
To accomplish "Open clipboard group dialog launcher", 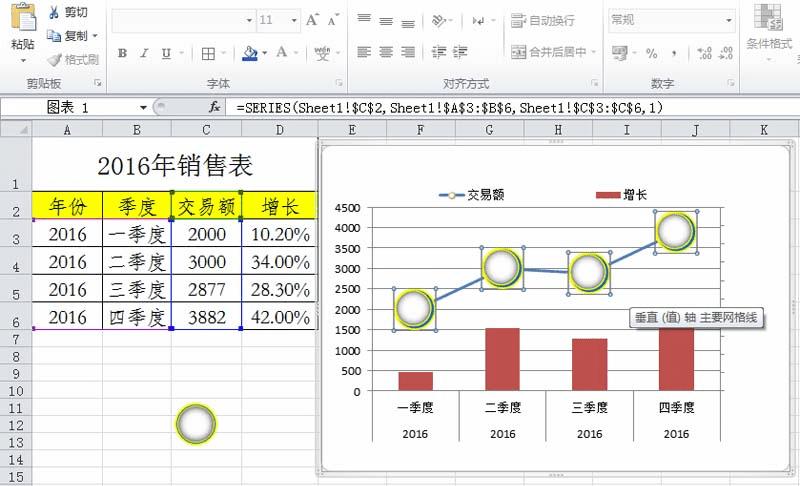I will click(x=97, y=83).
